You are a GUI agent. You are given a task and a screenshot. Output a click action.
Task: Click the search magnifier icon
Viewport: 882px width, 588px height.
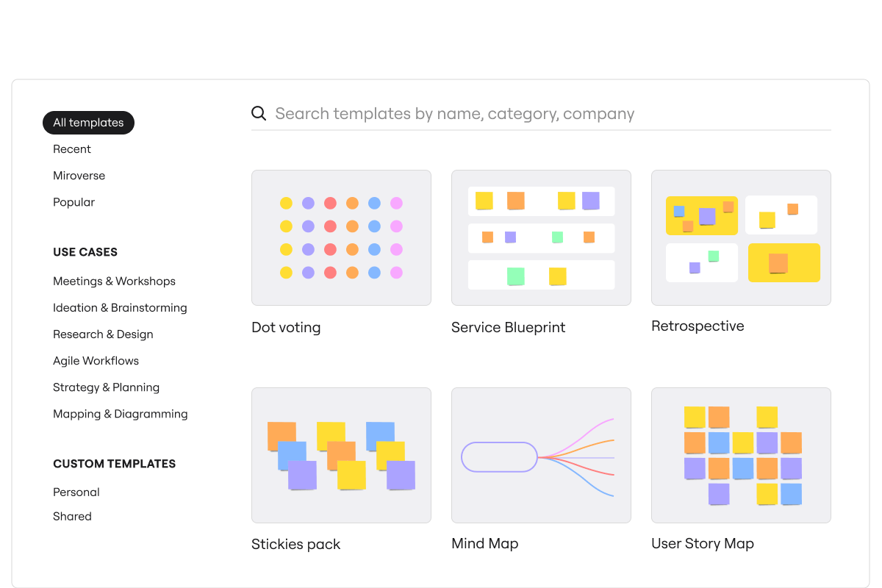point(259,113)
